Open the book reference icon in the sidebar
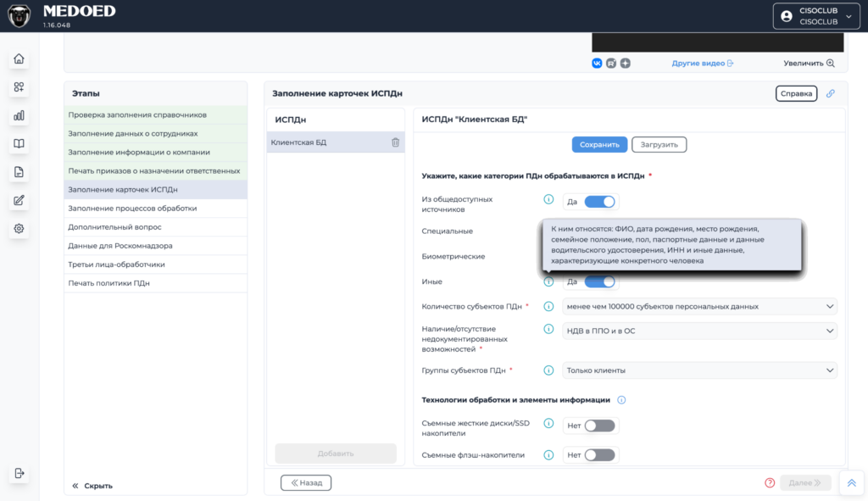Image resolution: width=868 pixels, height=501 pixels. pos(19,143)
